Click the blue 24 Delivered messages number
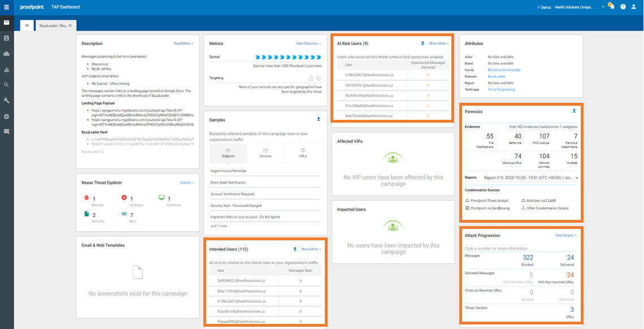Screen dimensions: 644x329 (x=570, y=258)
